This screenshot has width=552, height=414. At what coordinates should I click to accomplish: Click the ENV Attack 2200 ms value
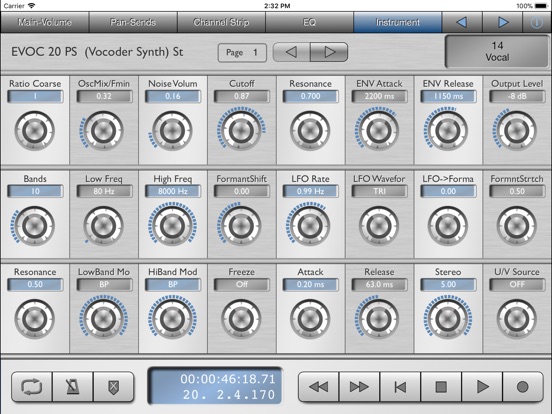(x=379, y=96)
